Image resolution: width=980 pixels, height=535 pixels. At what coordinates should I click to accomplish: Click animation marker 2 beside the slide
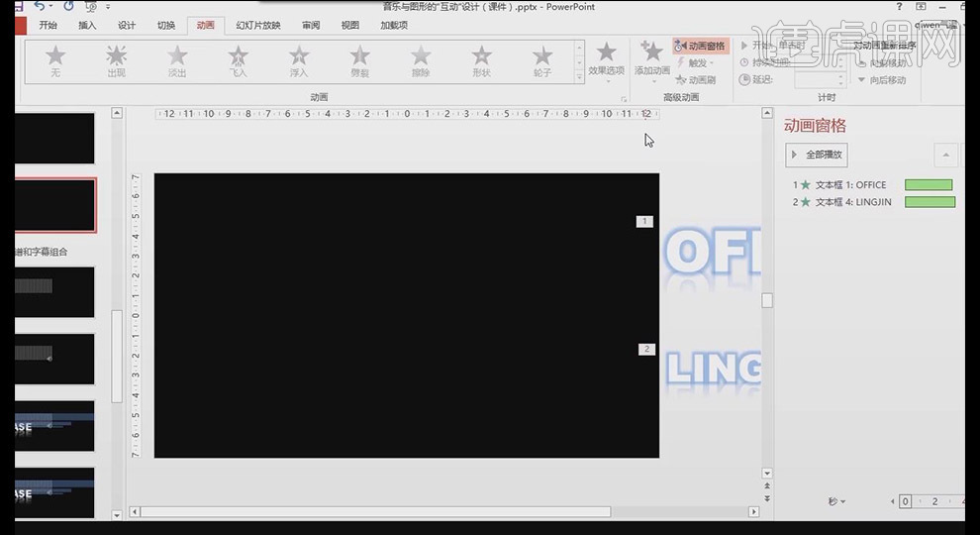click(646, 349)
